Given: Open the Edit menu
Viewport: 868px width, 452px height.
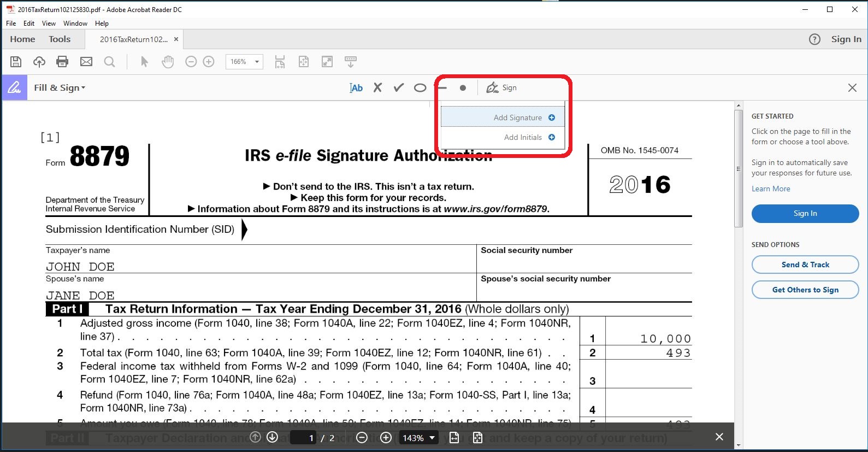Looking at the screenshot, I should [29, 24].
